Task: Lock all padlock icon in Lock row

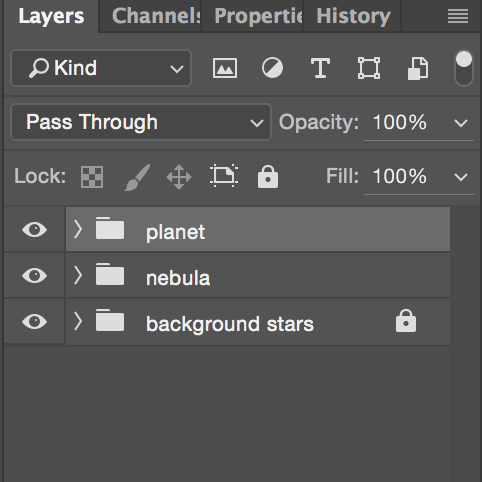Action: pos(268,177)
